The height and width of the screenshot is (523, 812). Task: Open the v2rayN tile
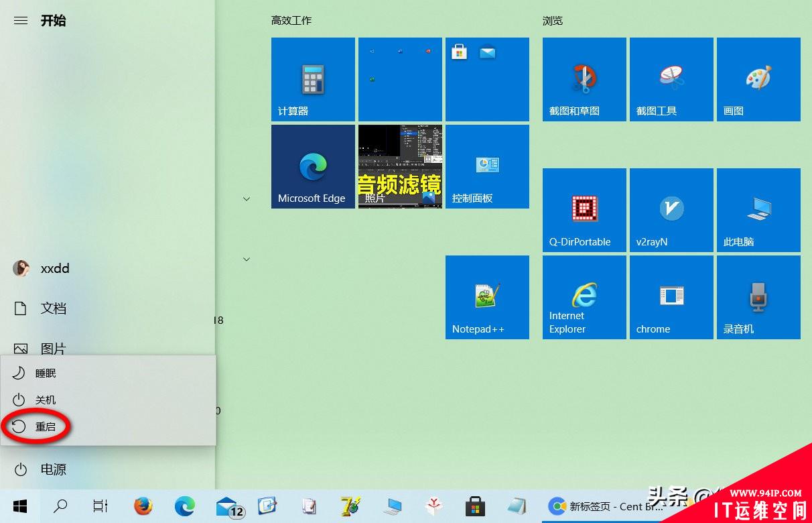coord(671,210)
